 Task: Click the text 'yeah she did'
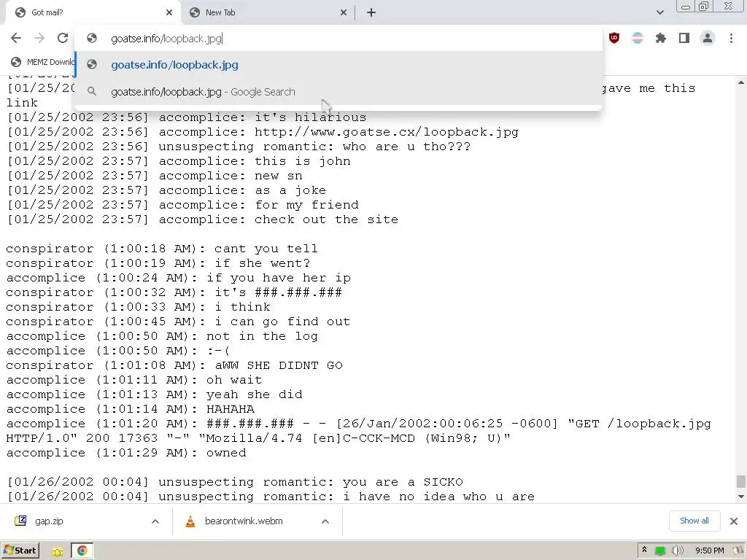pyautogui.click(x=255, y=394)
